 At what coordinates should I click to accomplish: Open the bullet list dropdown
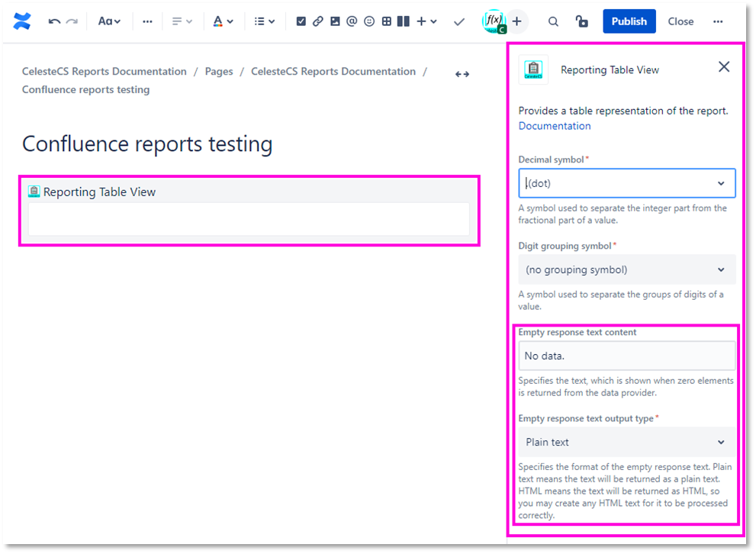point(264,21)
